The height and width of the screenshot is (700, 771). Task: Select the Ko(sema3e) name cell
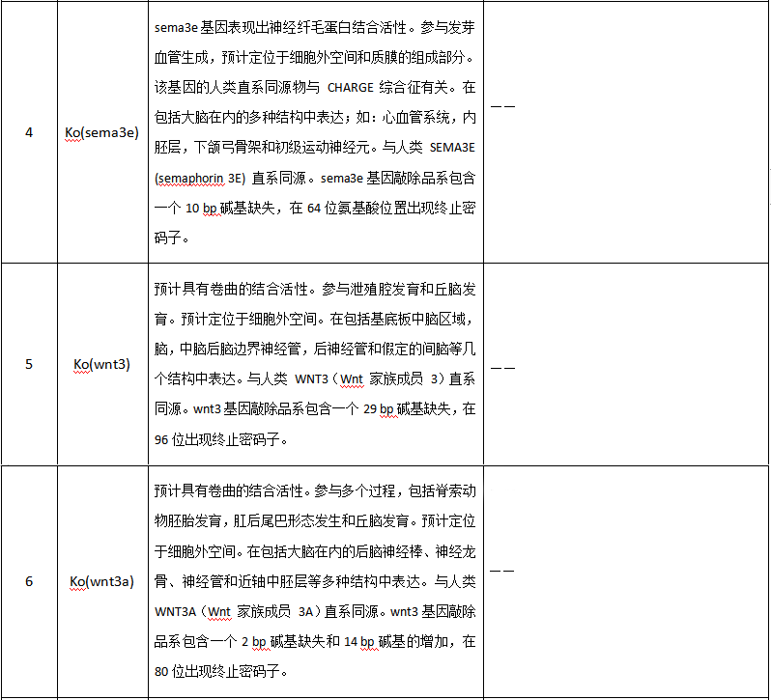[x=101, y=132]
